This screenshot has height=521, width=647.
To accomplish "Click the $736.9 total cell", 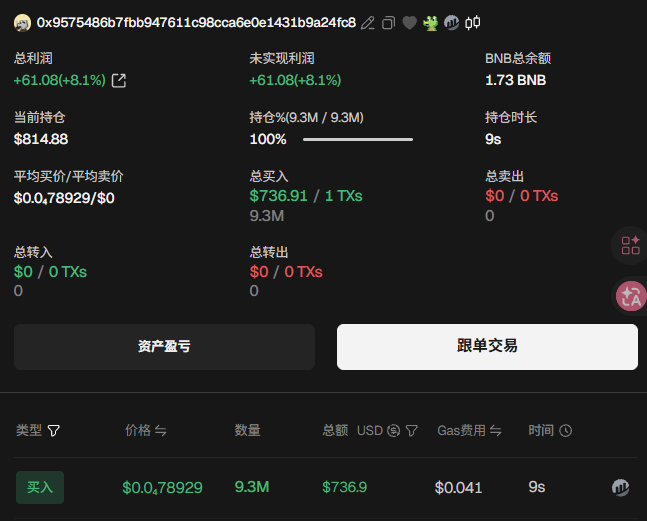I will (x=345, y=487).
